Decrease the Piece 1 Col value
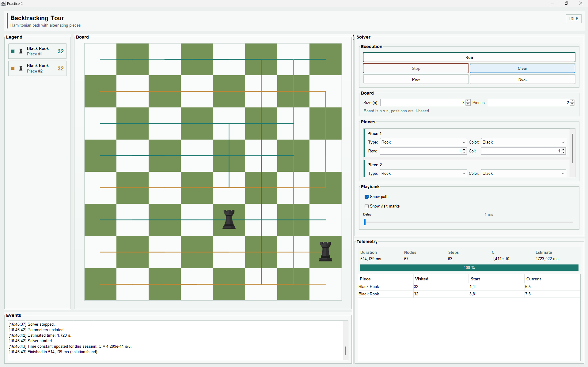This screenshot has width=588, height=367. 563,152
